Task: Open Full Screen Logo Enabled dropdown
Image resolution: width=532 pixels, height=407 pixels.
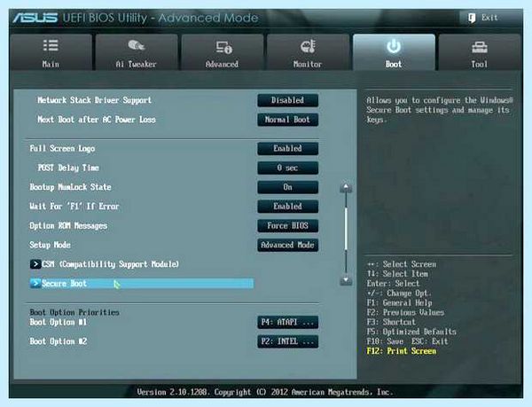Action: [x=287, y=149]
